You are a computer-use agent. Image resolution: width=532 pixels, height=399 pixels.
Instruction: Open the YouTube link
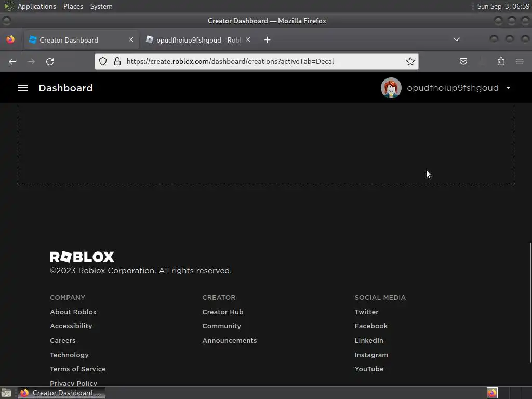click(x=369, y=369)
